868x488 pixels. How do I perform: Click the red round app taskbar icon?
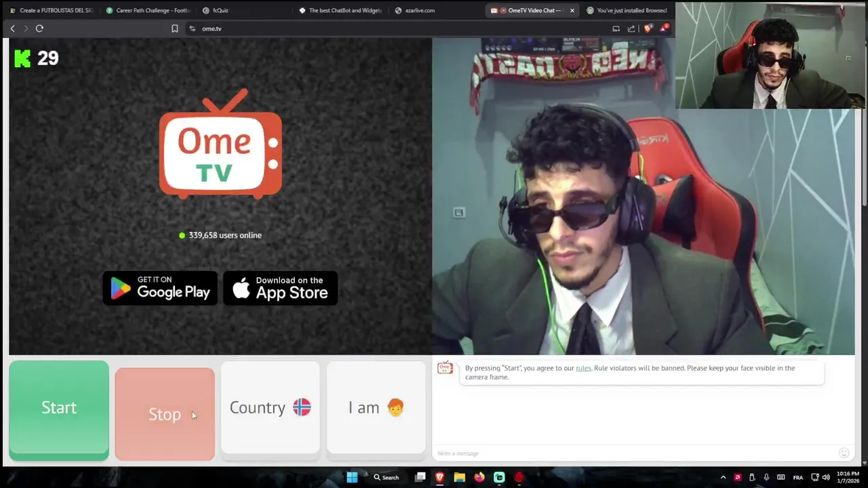tap(519, 477)
